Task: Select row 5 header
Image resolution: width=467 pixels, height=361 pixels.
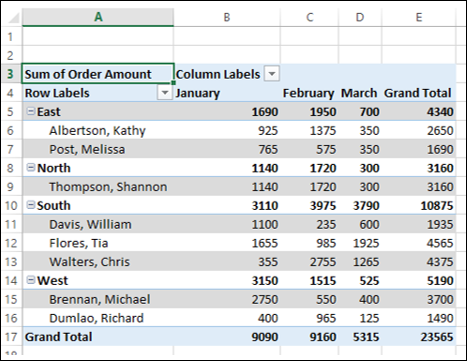Action: [11, 111]
